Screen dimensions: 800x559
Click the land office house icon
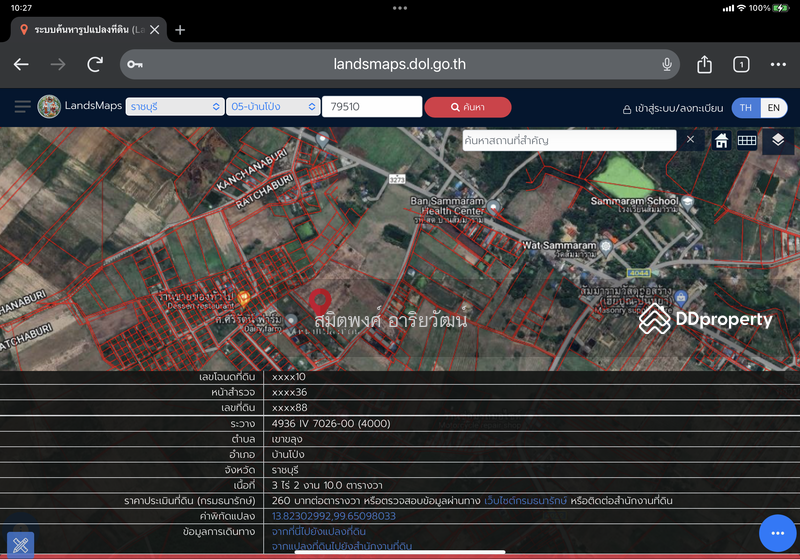pyautogui.click(x=721, y=140)
